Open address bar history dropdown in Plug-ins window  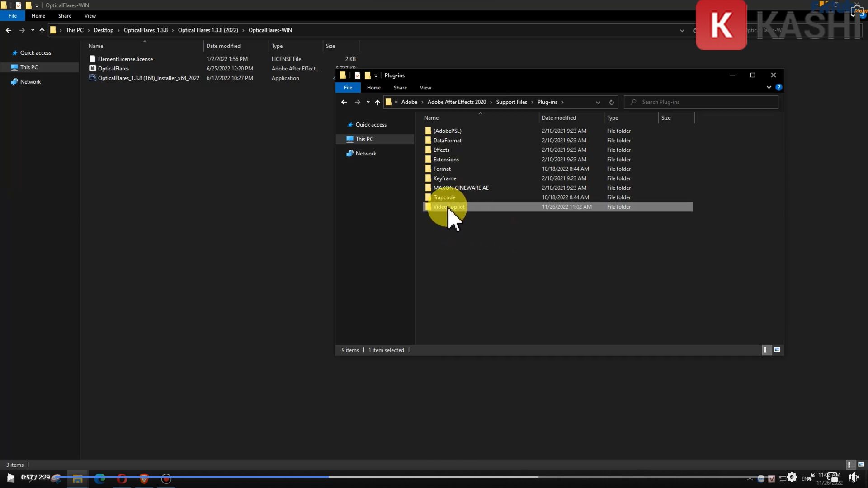click(598, 102)
